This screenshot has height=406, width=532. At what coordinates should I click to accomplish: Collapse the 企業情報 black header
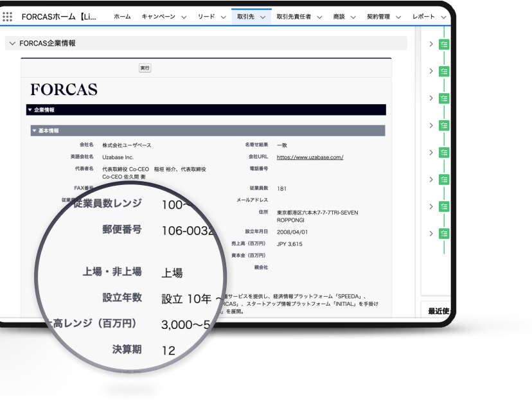(x=206, y=110)
